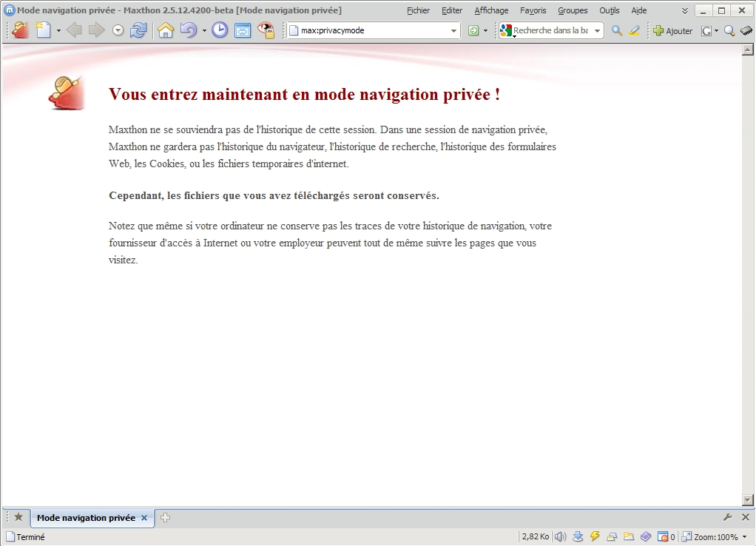Click the bold line starting with Cependant
This screenshot has width=756, height=546.
click(x=274, y=195)
